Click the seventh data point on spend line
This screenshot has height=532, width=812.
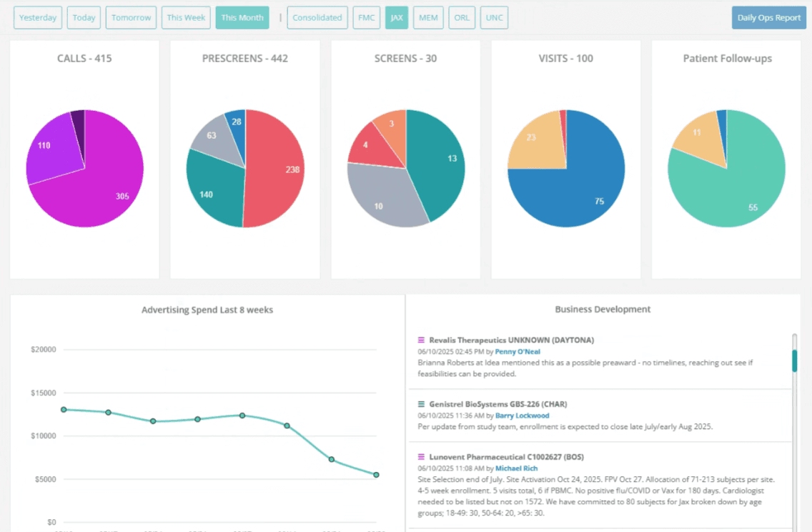coord(332,460)
